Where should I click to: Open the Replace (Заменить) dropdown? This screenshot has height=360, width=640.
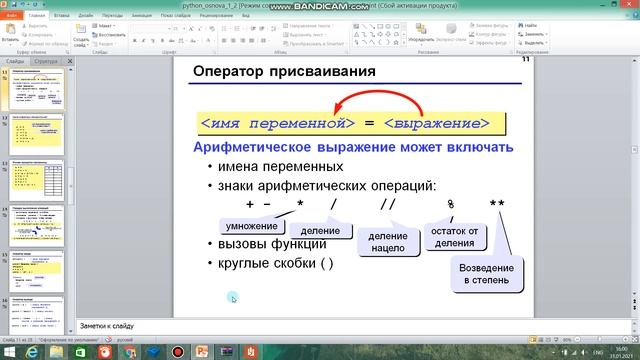point(533,34)
